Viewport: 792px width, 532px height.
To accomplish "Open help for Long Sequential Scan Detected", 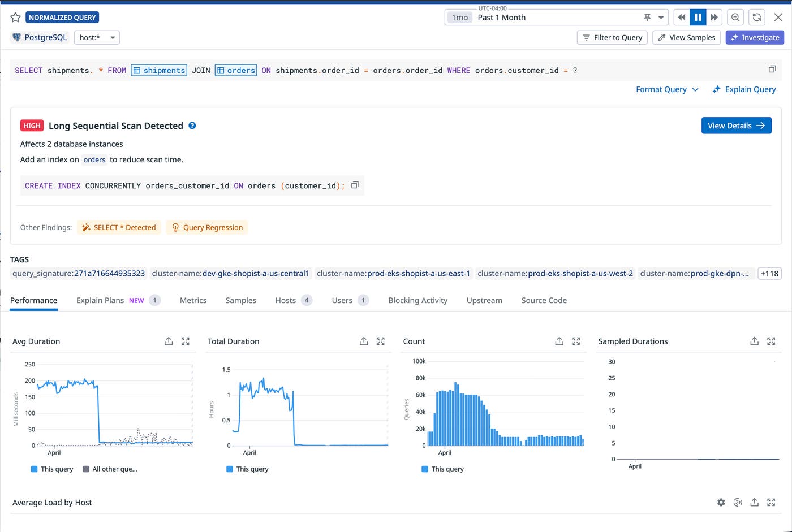I will coord(192,126).
